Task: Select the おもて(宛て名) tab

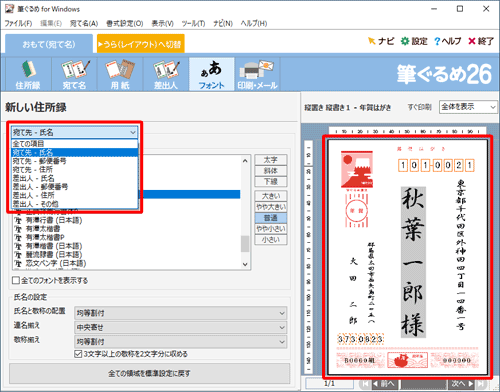Action: tap(49, 44)
